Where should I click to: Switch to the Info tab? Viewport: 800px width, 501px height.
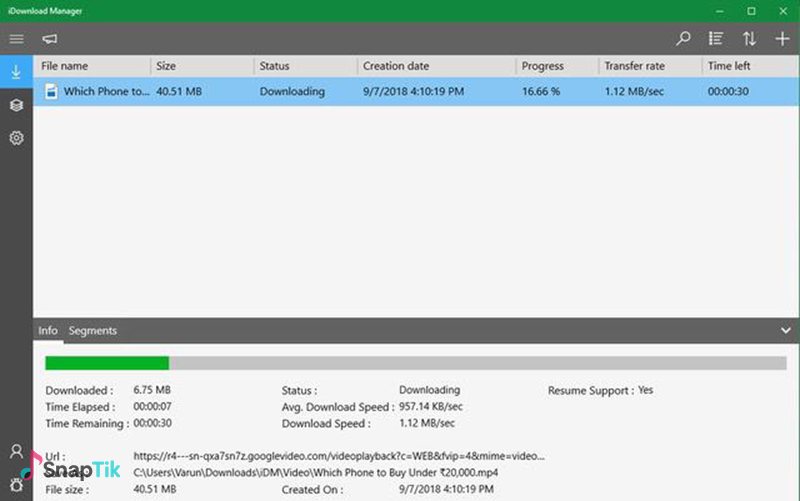(x=48, y=331)
